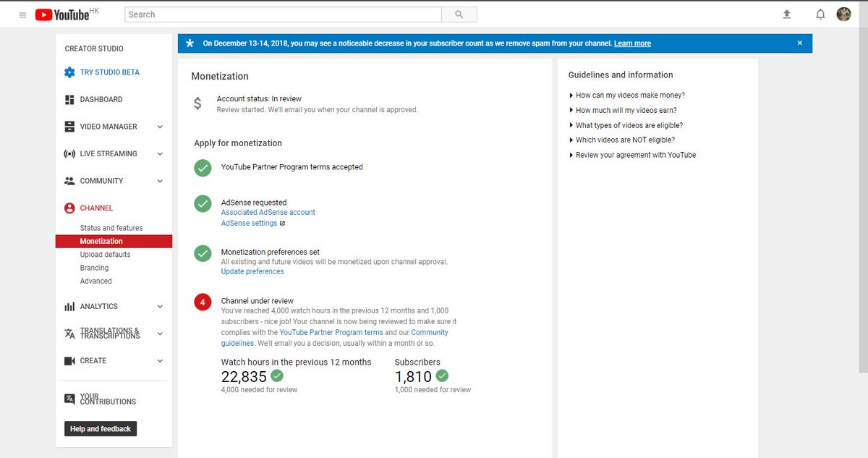The width and height of the screenshot is (868, 458).
Task: Open Associated AdSense account link
Action: coord(268,213)
